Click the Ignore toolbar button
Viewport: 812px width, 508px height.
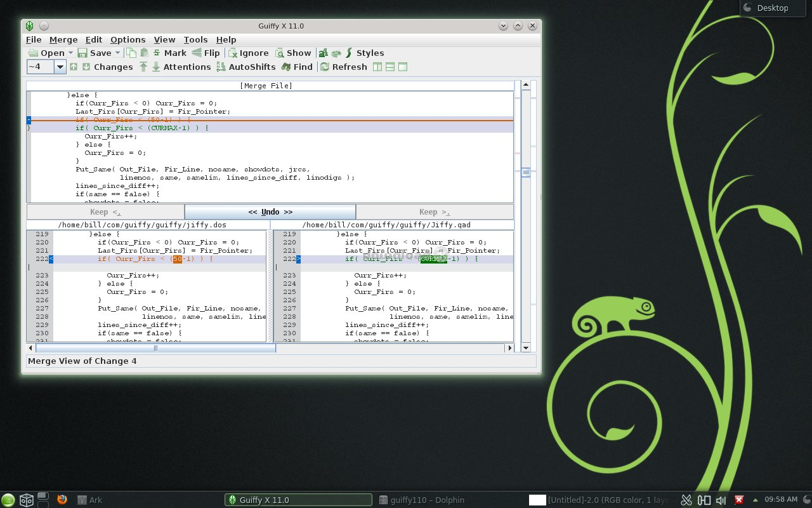tap(249, 53)
